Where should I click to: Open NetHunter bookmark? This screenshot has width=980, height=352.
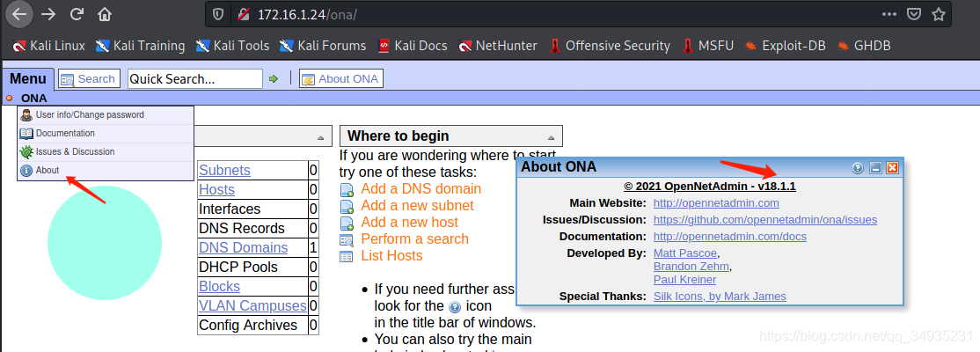(498, 46)
